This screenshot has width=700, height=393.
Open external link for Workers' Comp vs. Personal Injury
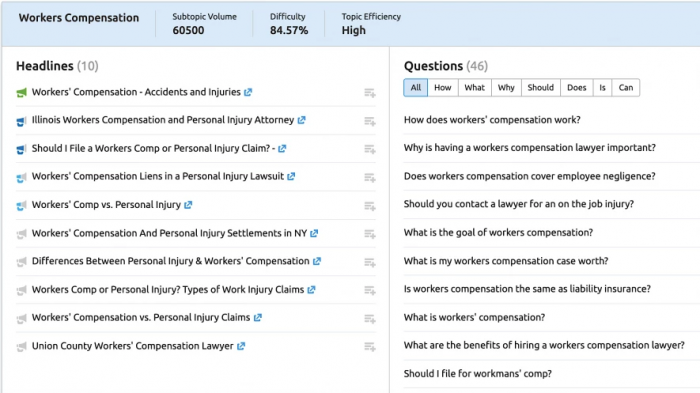tap(188, 205)
